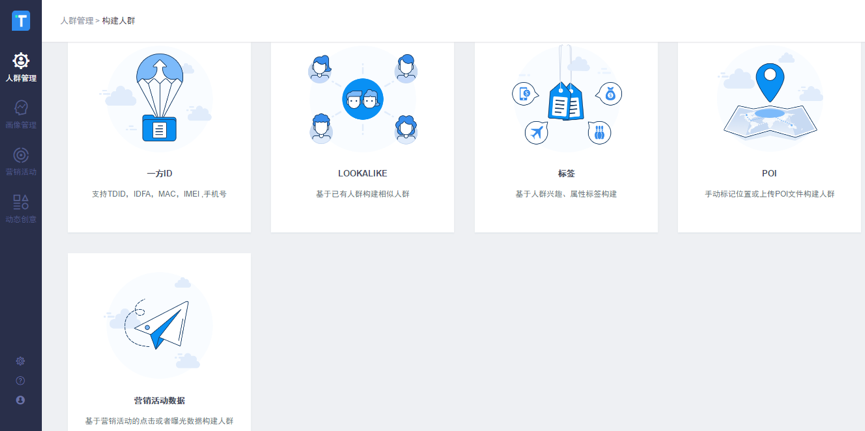The image size is (865, 431).
Task: Select the paper plane 营销活动数据 illustration
Action: [159, 325]
